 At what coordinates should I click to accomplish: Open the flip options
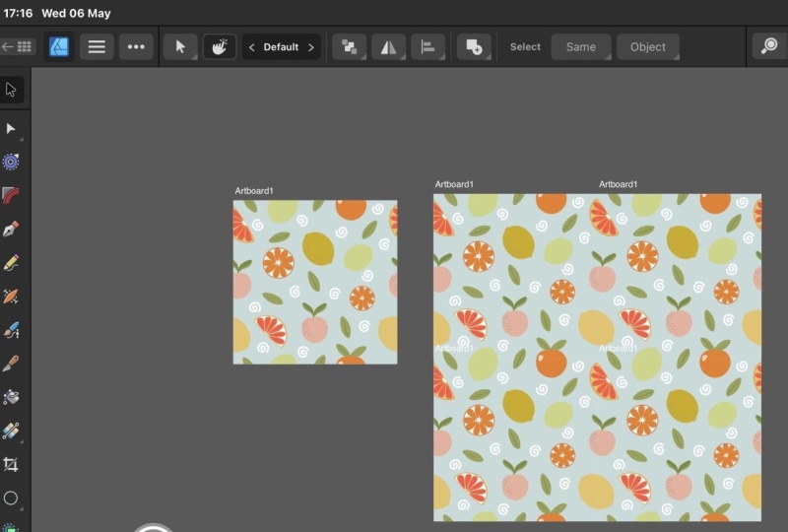coord(388,46)
